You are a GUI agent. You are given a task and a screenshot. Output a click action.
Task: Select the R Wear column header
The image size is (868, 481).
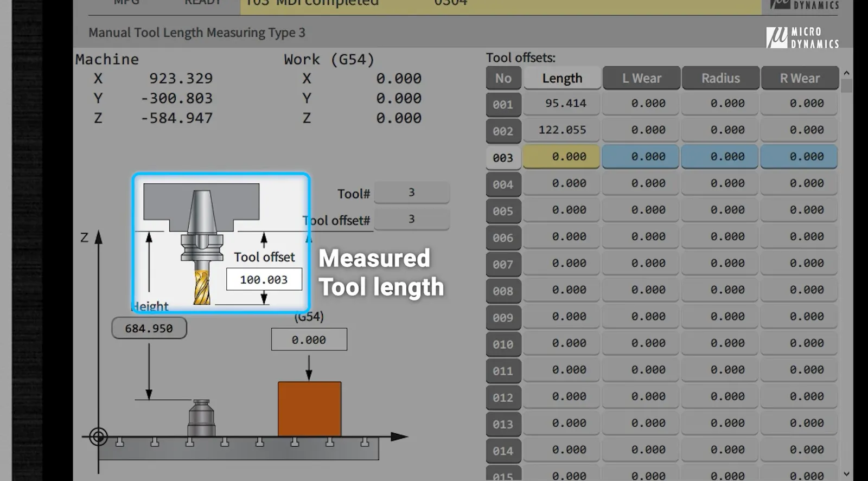(800, 78)
